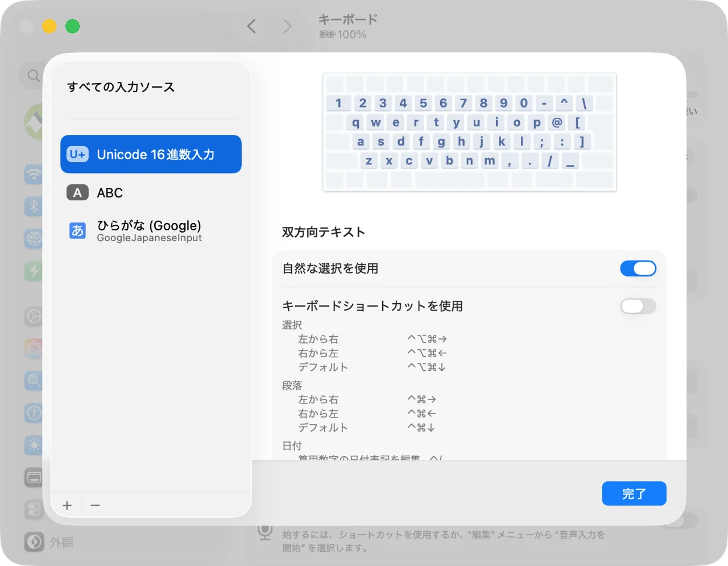Click the back chevron in the titlebar

(x=251, y=26)
